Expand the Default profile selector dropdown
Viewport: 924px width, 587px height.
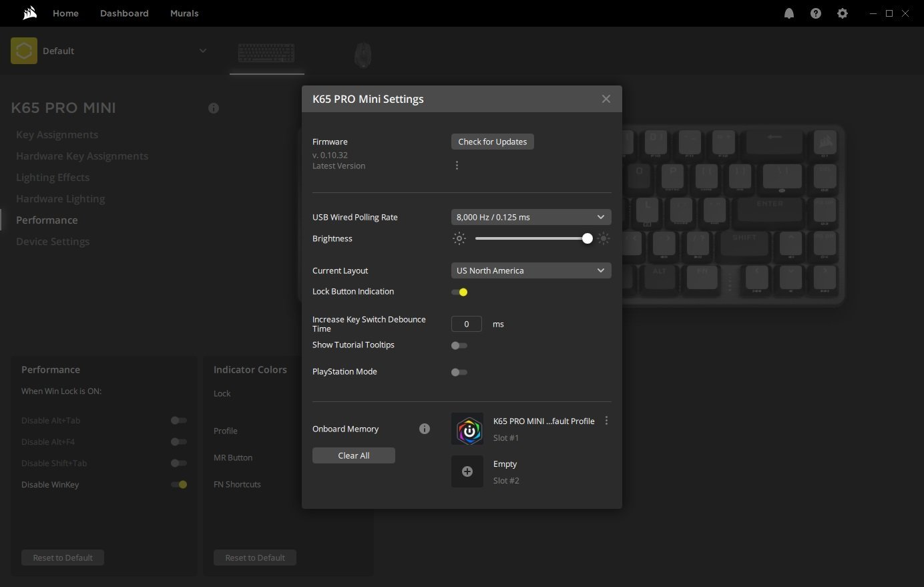click(202, 51)
